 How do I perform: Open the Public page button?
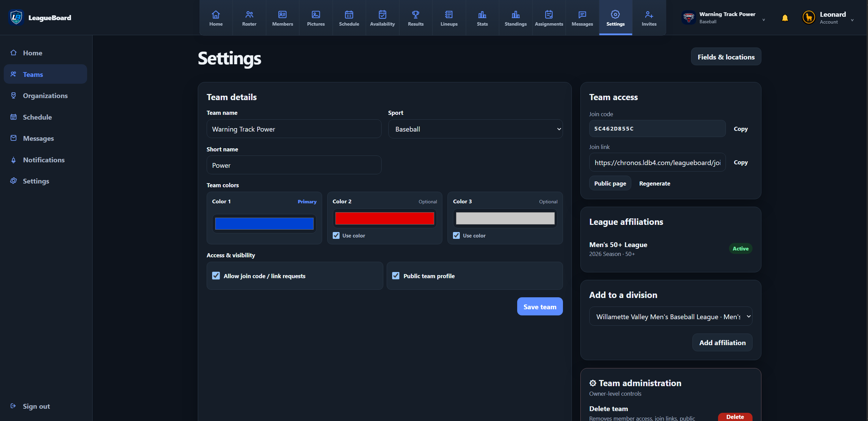pos(610,184)
